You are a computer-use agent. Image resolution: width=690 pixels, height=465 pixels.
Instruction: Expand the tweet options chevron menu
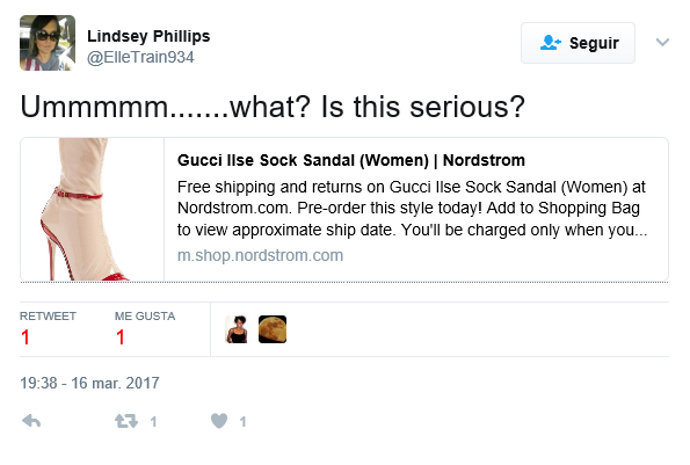point(662,43)
